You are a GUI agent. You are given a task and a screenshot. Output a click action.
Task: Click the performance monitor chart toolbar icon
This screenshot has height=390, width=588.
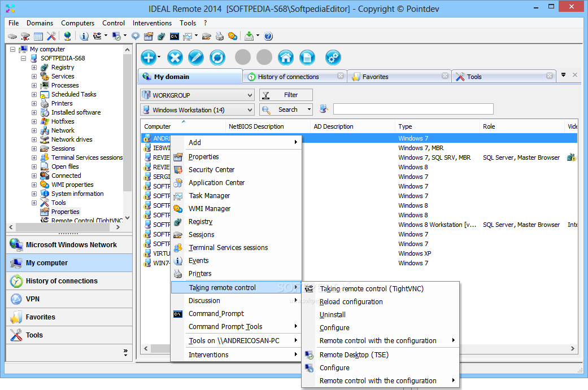(x=188, y=36)
